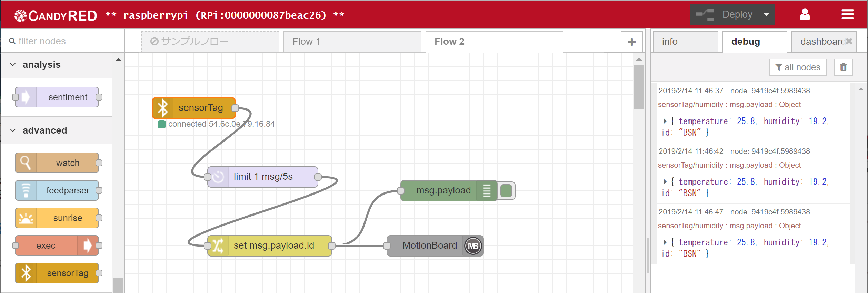
Task: Expand the 11:46:37 debug object
Action: pyautogui.click(x=665, y=121)
